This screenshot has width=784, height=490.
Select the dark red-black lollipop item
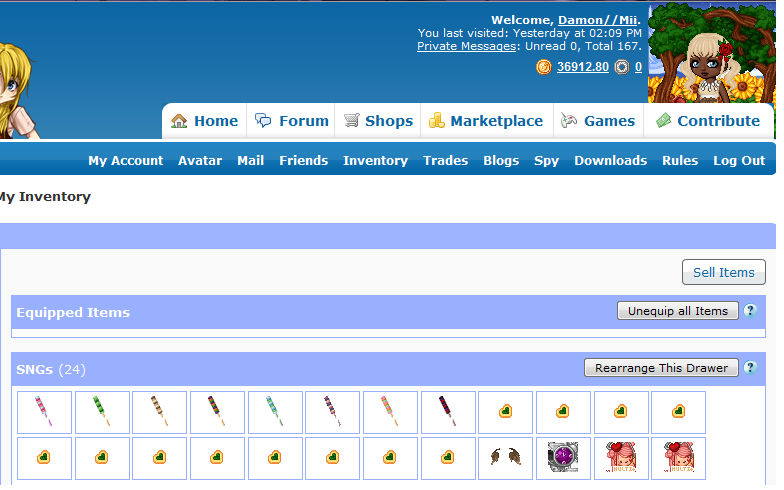(448, 412)
